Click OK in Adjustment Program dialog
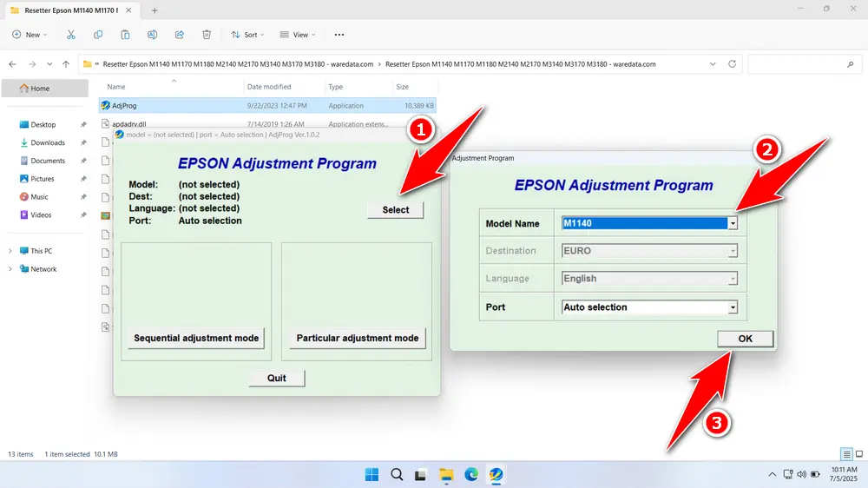The height and width of the screenshot is (488, 868). 745,339
